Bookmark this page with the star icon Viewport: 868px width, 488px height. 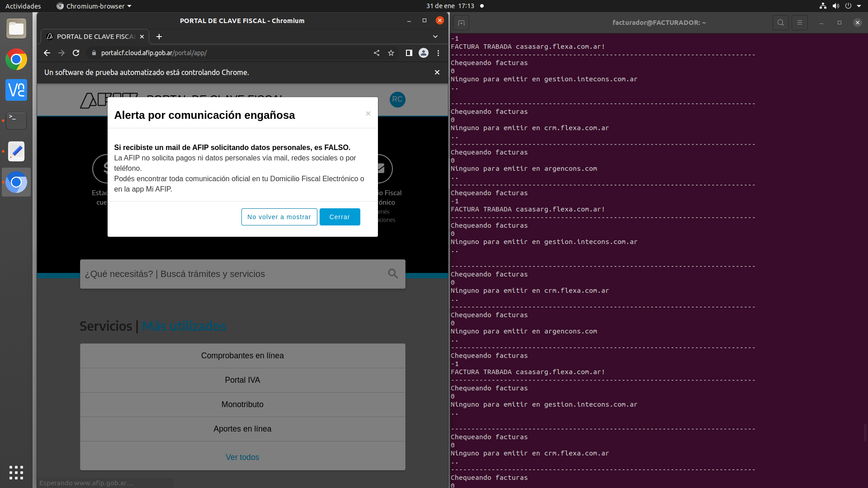[391, 53]
